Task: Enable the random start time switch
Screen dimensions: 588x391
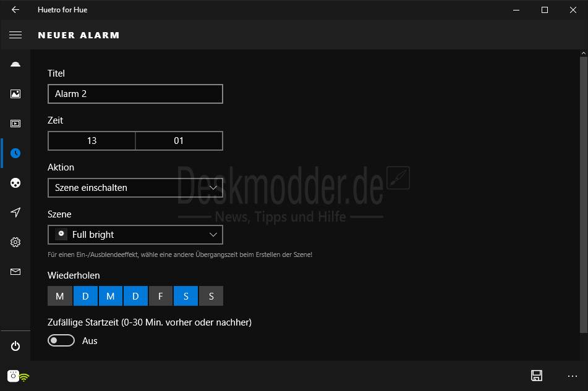Action: (61, 340)
